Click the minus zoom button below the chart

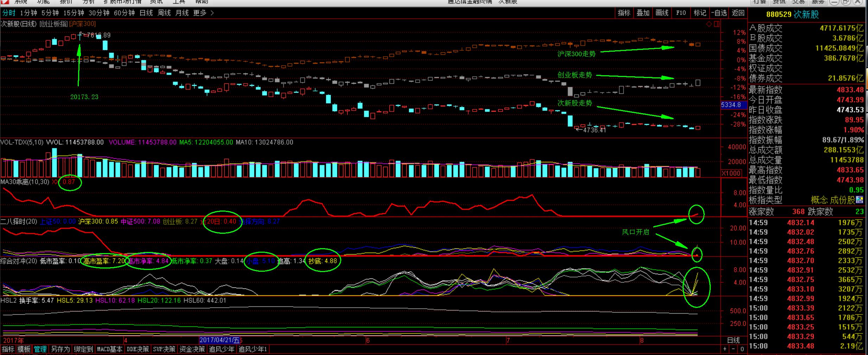733,349
